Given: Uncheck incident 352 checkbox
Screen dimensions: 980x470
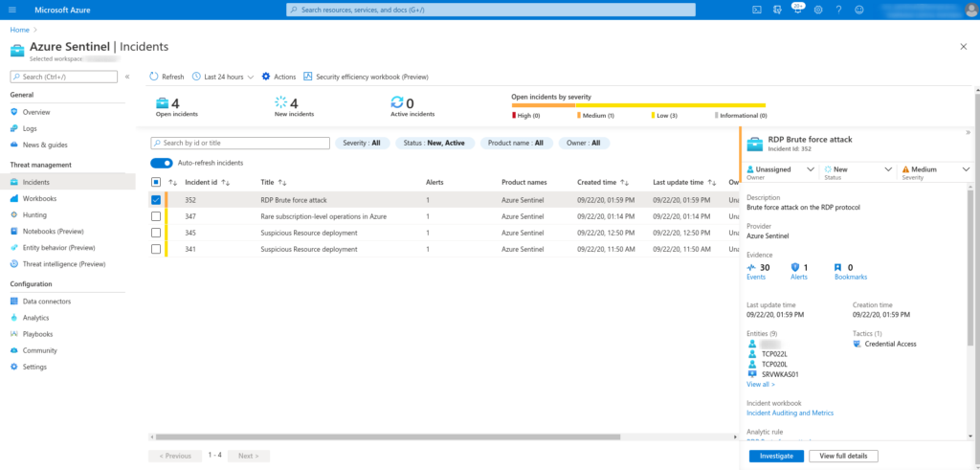Looking at the screenshot, I should click(156, 200).
